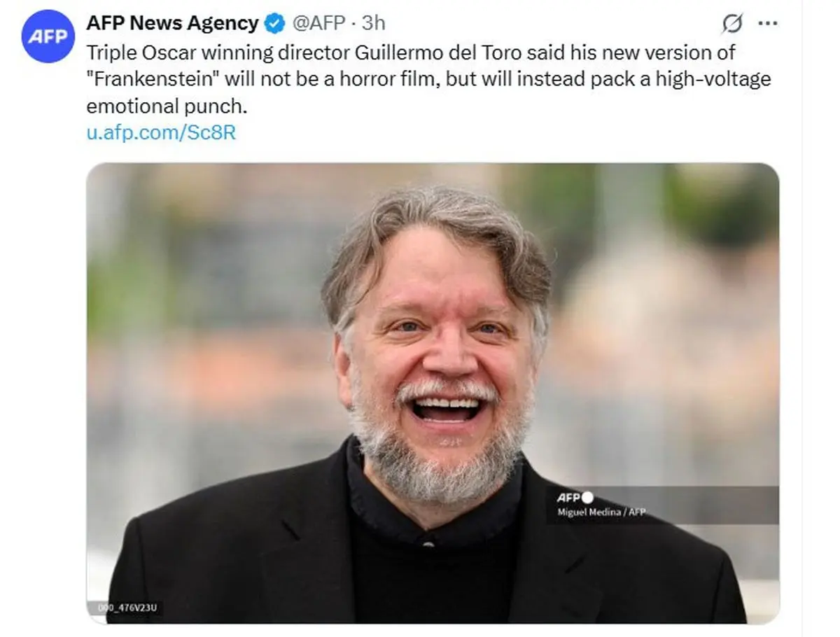Open the Grok slashed-circle icon
840x637 pixels.
pyautogui.click(x=731, y=24)
